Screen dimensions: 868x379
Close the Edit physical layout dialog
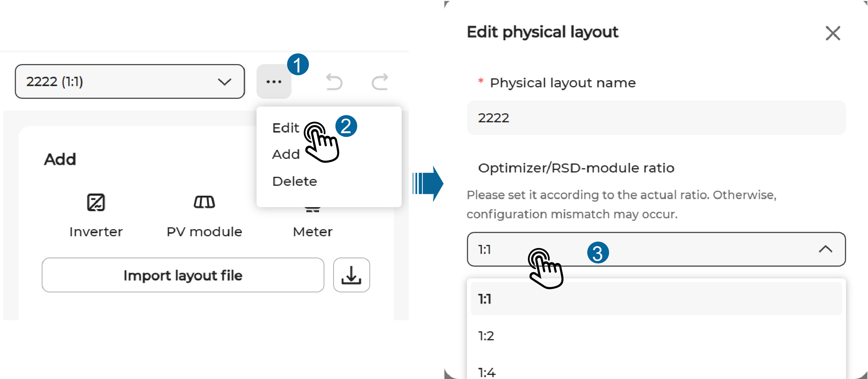833,33
